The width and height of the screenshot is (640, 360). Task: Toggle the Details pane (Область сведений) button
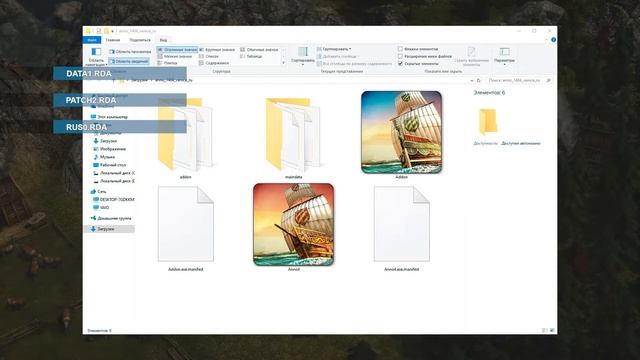(129, 61)
